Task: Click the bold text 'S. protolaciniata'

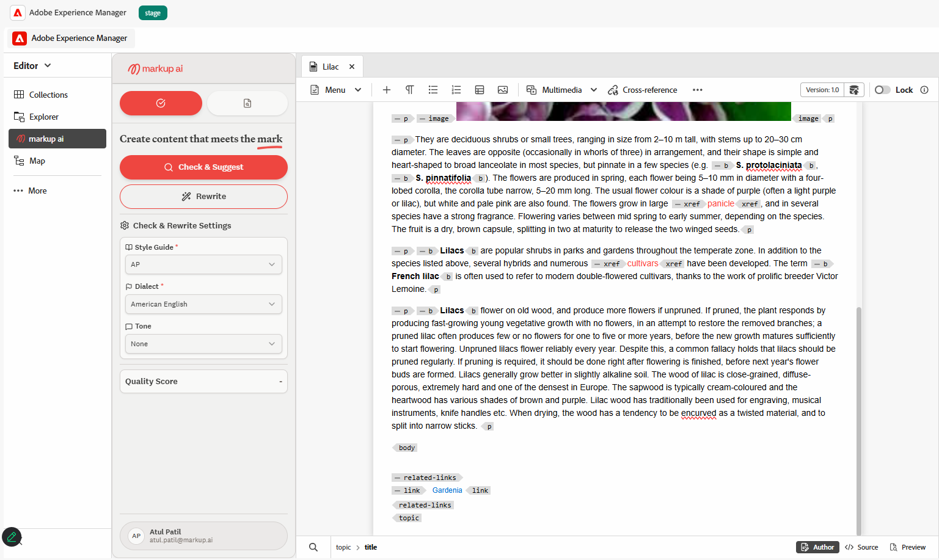Action: coord(769,165)
